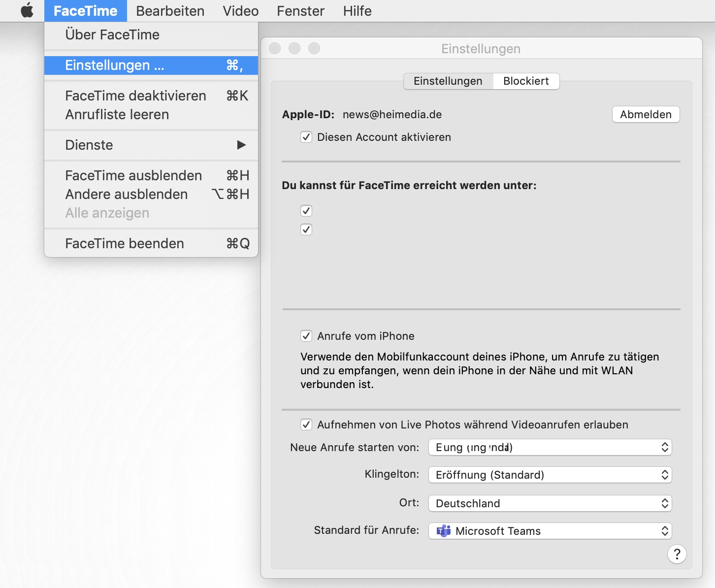Open the Ort dropdown showing Deutschland

(x=550, y=503)
